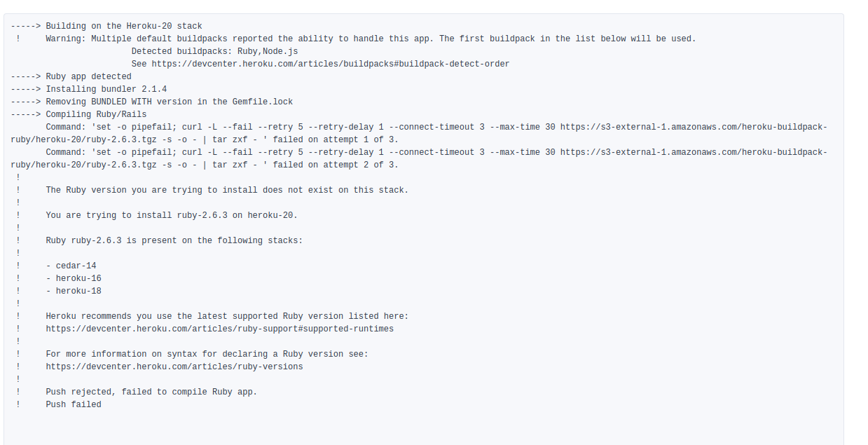Click the "Removing BUNDLED WITH version" line

(169, 102)
